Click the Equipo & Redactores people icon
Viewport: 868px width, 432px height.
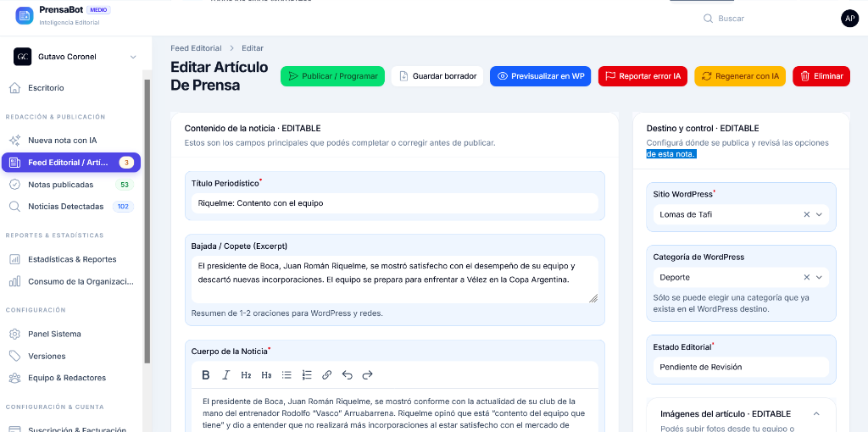click(15, 379)
